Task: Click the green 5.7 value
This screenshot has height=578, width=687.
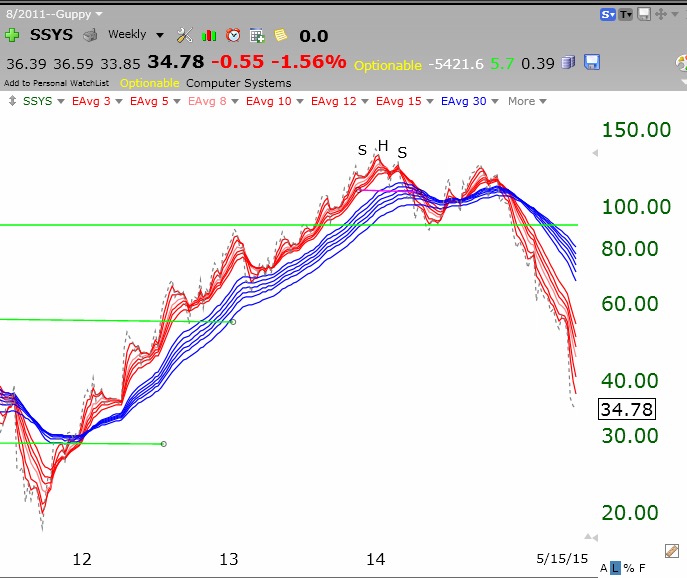Action: coord(502,64)
